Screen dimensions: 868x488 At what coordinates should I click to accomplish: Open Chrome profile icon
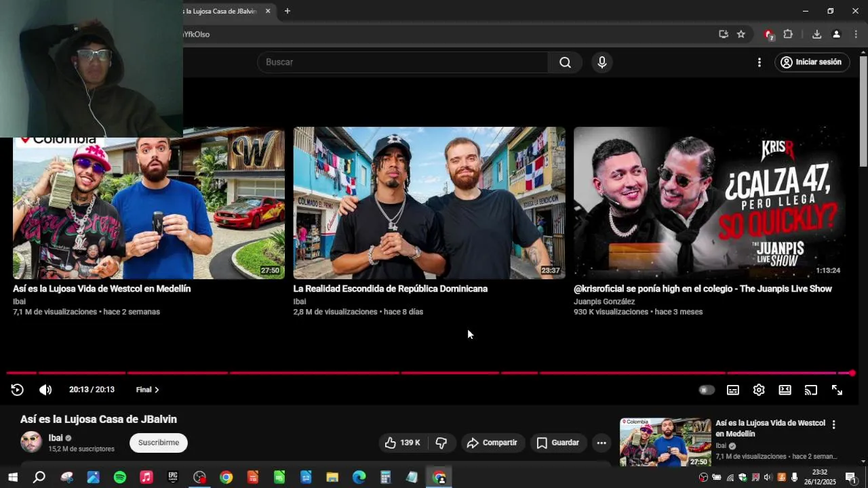[836, 34]
